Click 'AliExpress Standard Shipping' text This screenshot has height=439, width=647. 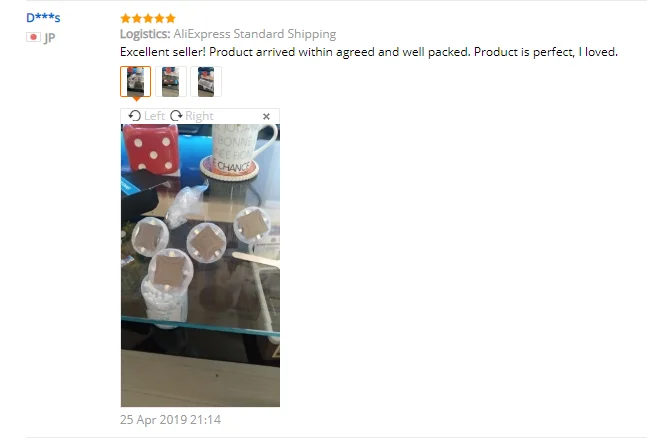tap(255, 34)
